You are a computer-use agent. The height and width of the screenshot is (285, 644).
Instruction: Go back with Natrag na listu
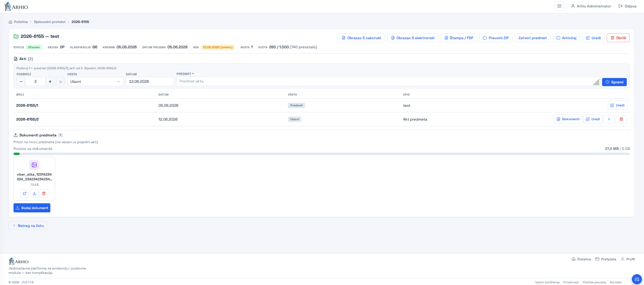point(28,226)
